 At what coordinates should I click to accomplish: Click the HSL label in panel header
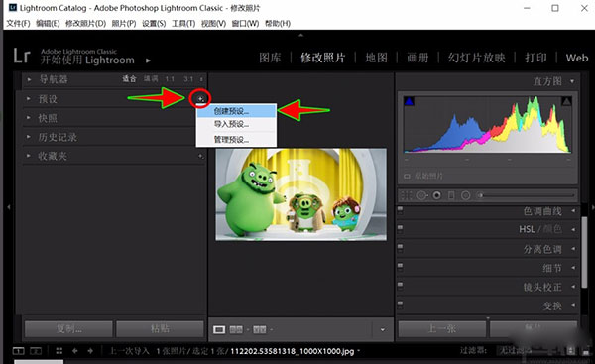point(527,229)
